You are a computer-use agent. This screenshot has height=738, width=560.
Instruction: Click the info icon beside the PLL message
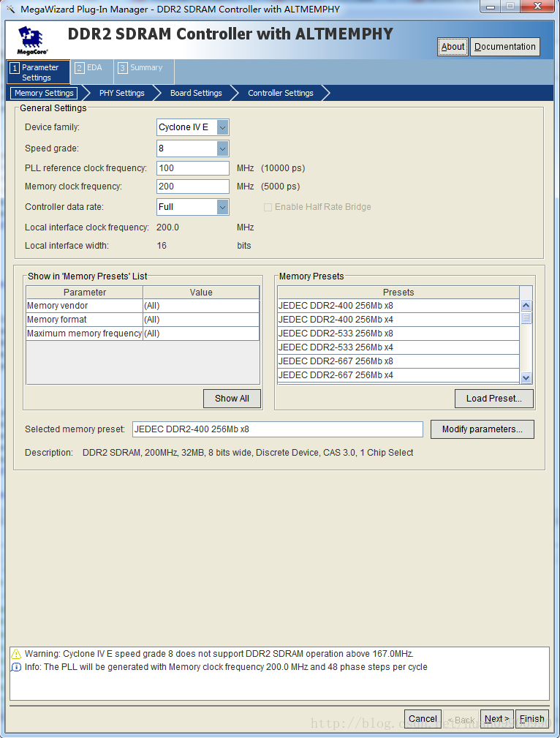16,667
